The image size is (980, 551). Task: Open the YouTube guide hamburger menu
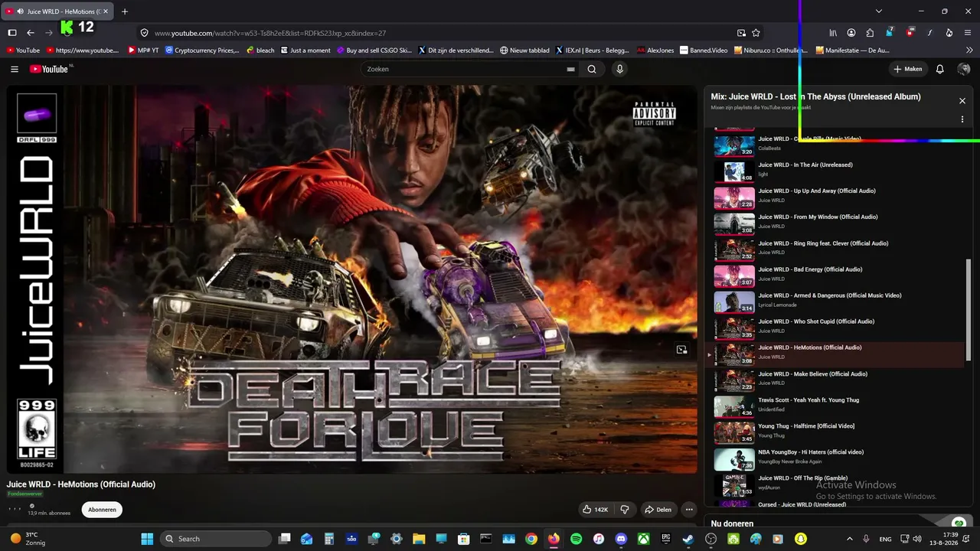coord(15,69)
